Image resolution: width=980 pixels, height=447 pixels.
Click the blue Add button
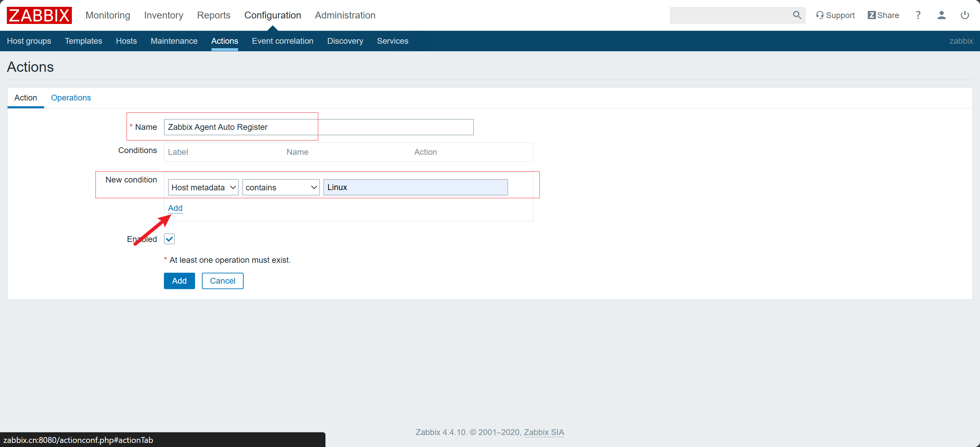[179, 281]
